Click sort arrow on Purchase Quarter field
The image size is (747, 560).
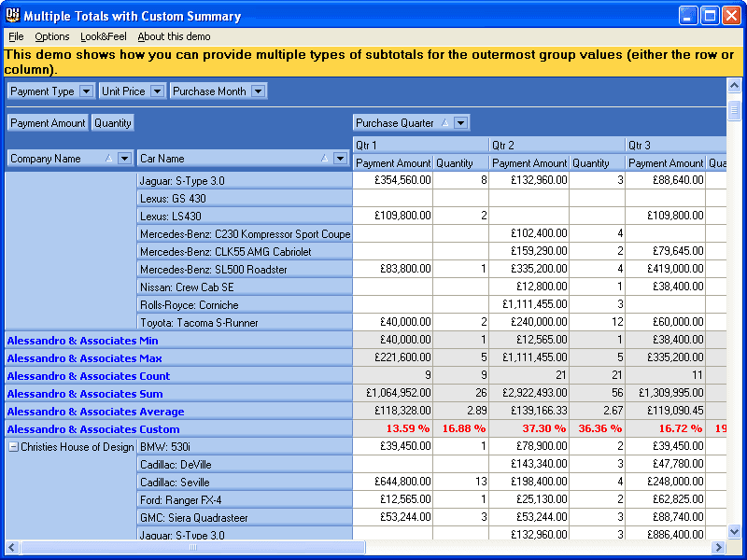tap(445, 123)
